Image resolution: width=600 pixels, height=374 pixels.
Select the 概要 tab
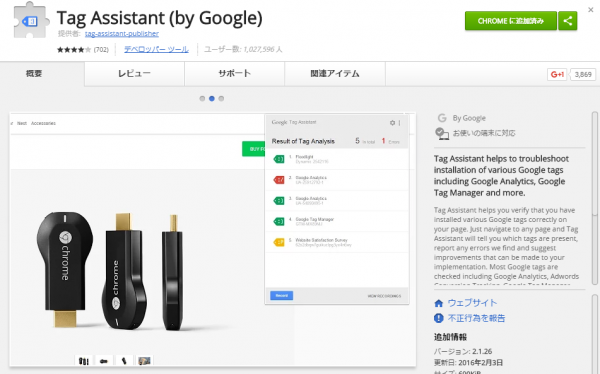(34, 73)
